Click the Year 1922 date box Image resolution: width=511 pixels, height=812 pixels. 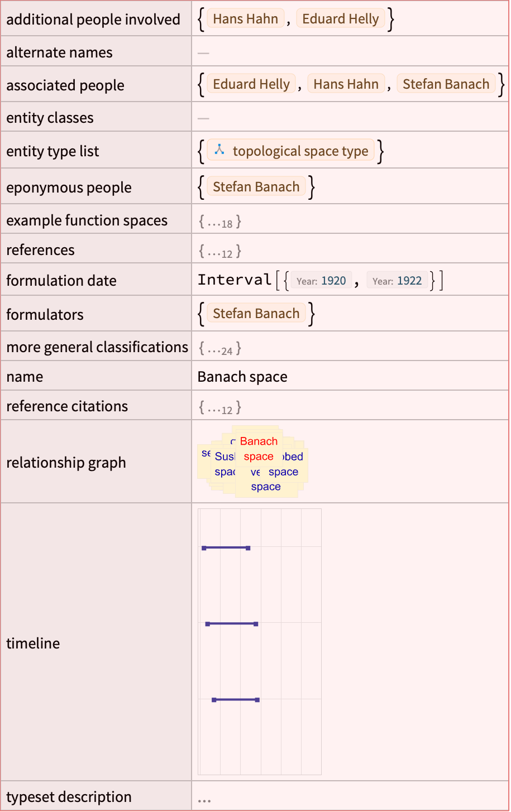397,281
